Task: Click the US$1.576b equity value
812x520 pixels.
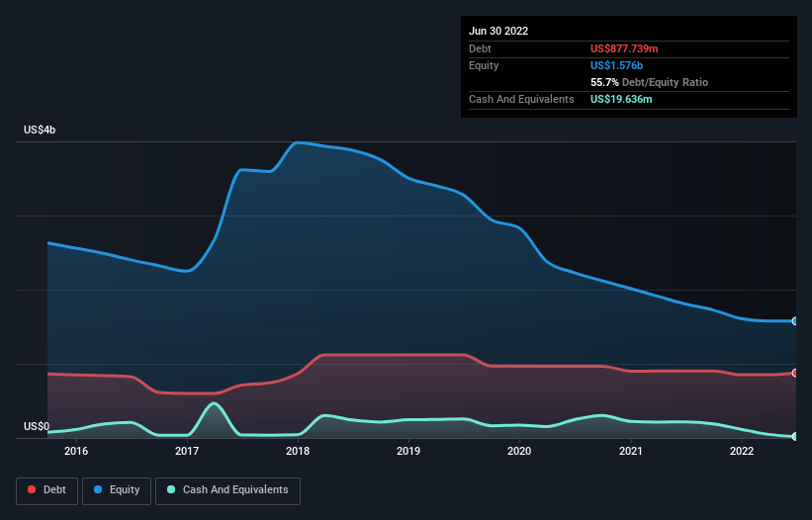Action: pyautogui.click(x=616, y=65)
